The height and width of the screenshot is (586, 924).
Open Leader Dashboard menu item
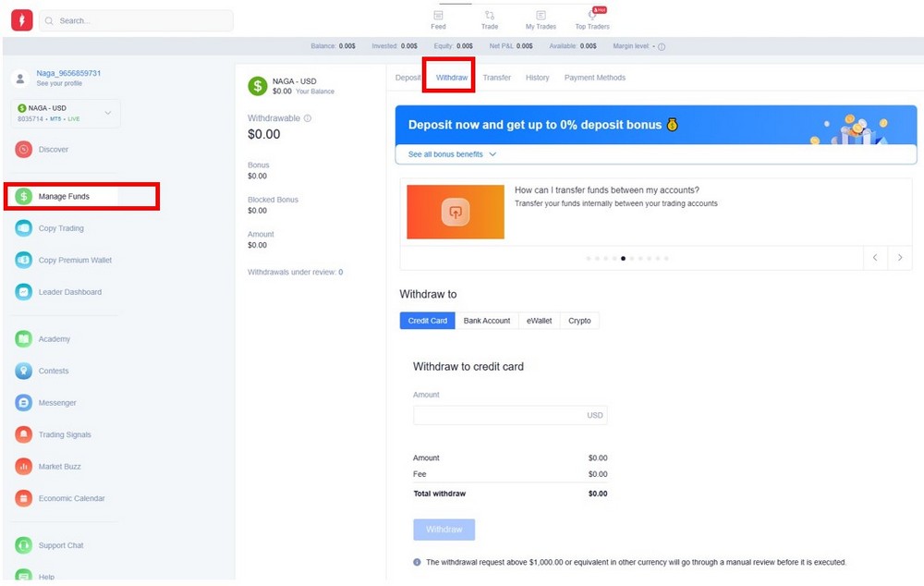tap(70, 292)
